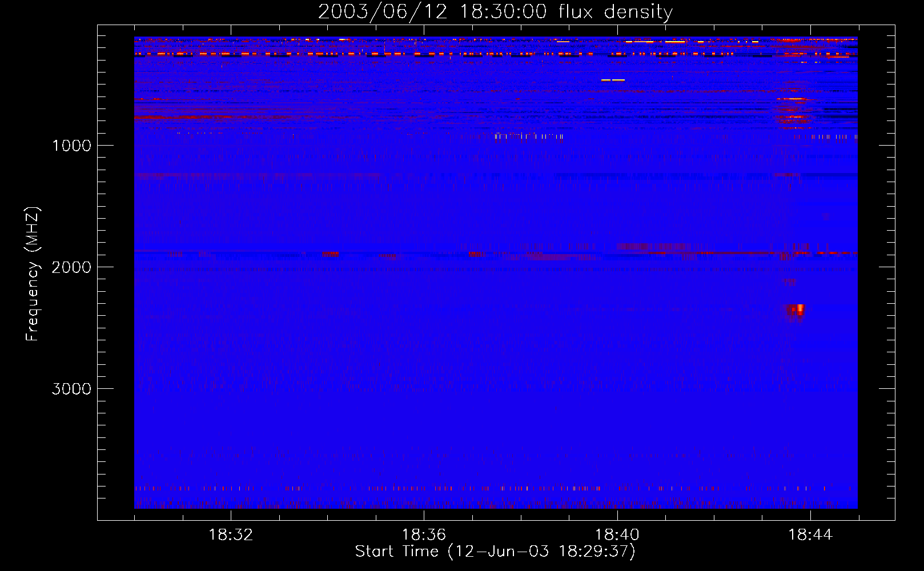Image resolution: width=924 pixels, height=571 pixels.
Task: Click the bright red burst near 2400 MHz
Action: pyautogui.click(x=796, y=310)
